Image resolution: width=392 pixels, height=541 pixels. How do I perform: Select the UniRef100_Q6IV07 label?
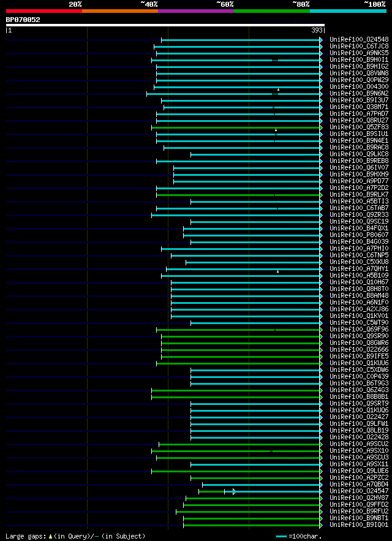coord(359,167)
